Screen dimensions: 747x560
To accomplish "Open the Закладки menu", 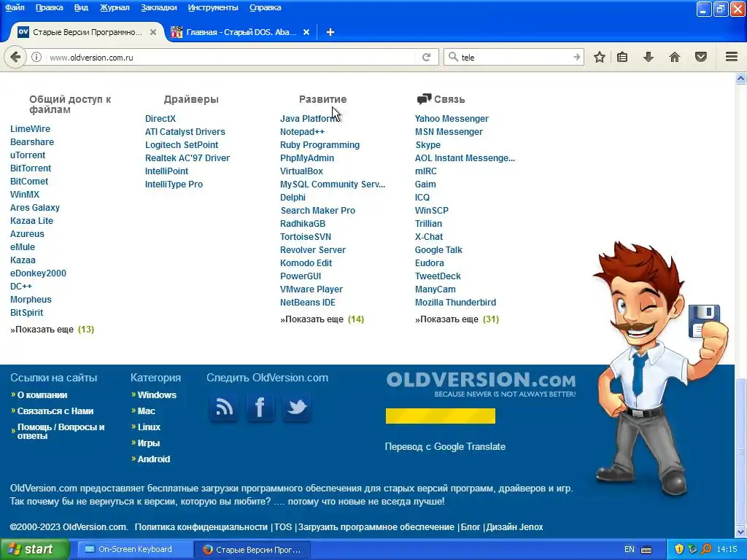I will (x=158, y=7).
